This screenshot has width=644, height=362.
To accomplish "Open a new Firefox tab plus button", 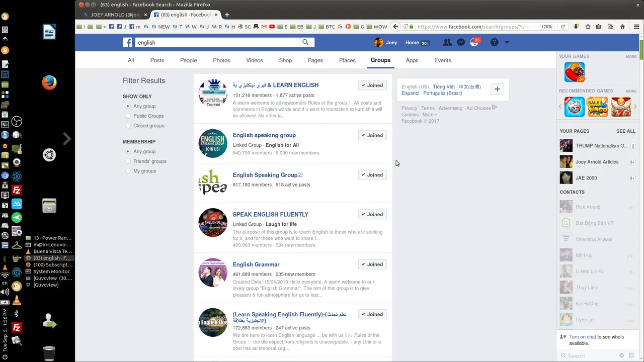I will (227, 15).
